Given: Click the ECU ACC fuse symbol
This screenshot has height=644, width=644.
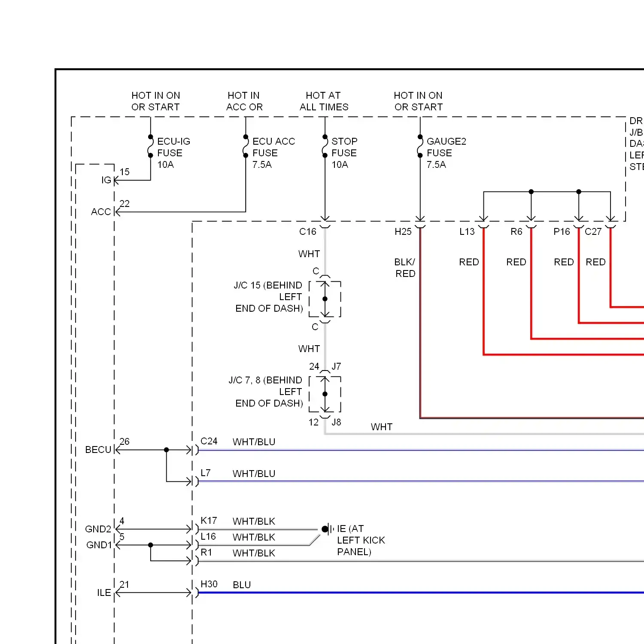Looking at the screenshot, I should [x=246, y=146].
